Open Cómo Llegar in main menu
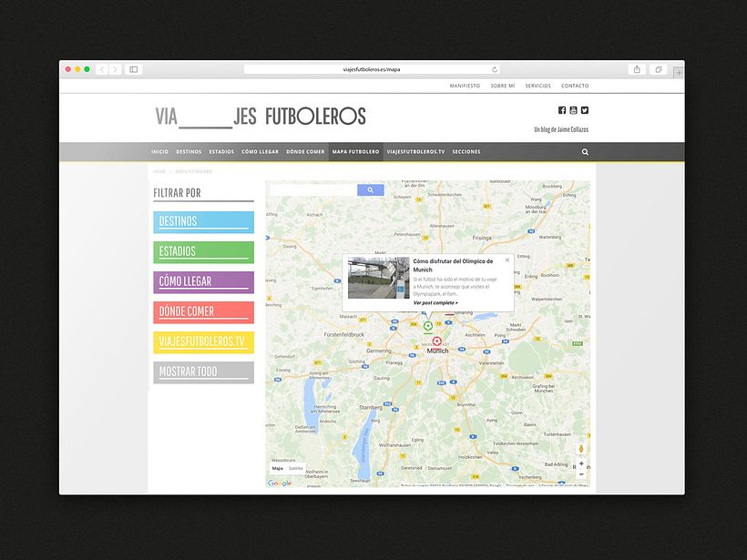747x560 pixels. coord(261,152)
